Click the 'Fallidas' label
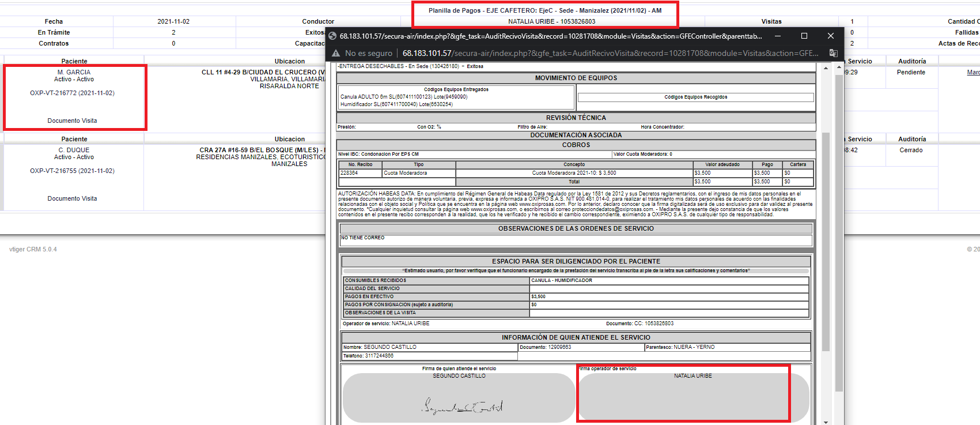The height and width of the screenshot is (425, 980). pos(967,32)
